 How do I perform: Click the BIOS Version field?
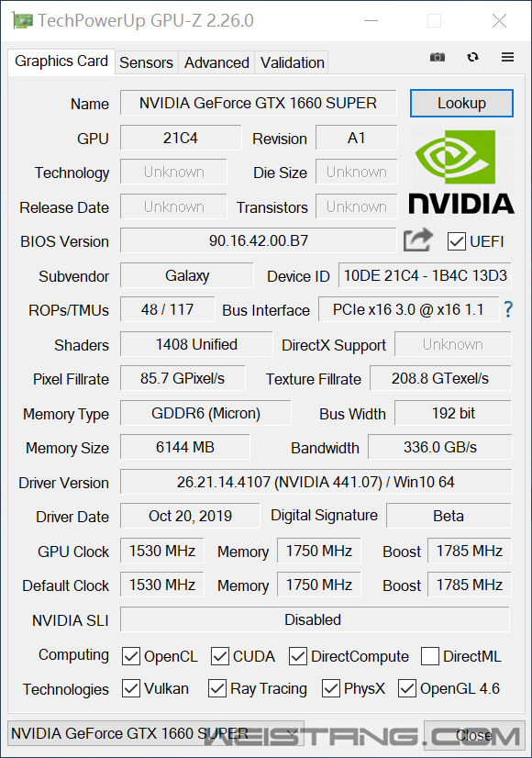(259, 240)
